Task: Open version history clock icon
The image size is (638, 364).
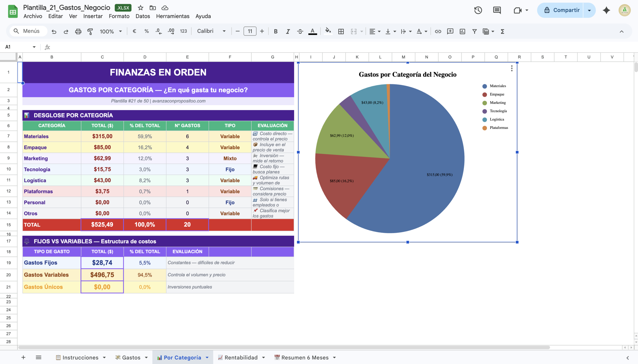Action: click(x=478, y=10)
